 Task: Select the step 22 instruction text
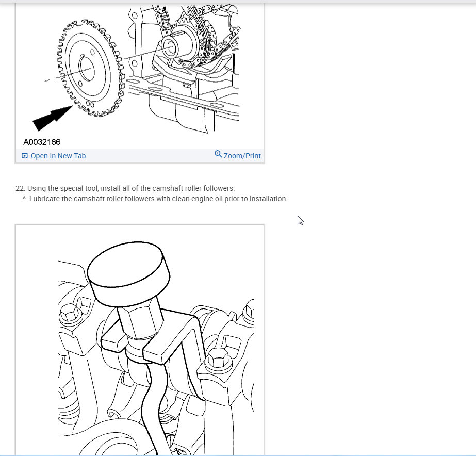pyautogui.click(x=125, y=188)
